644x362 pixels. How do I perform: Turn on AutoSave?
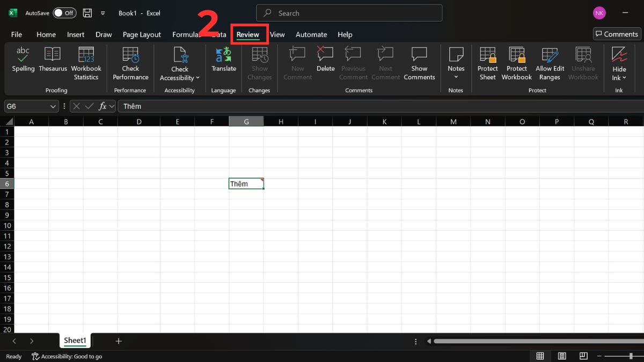(x=64, y=13)
